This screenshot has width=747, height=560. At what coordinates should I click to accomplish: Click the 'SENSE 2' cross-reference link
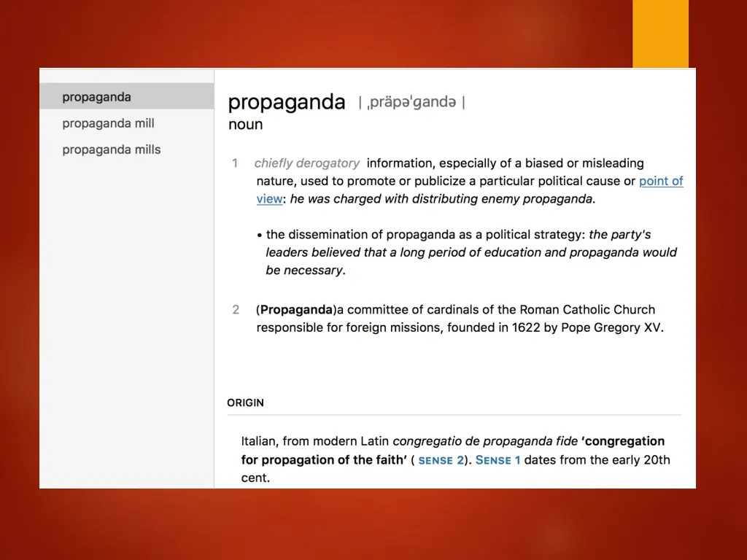click(x=441, y=461)
